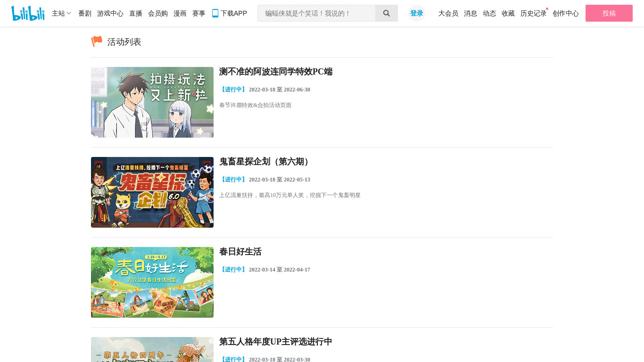Open title 测不准的阿波连同学特效PC端
Viewport: 644px width, 362px height.
[x=276, y=72]
